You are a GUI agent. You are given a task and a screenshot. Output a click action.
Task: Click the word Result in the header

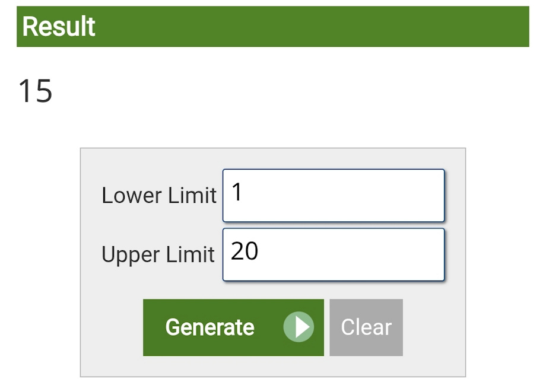click(x=59, y=27)
